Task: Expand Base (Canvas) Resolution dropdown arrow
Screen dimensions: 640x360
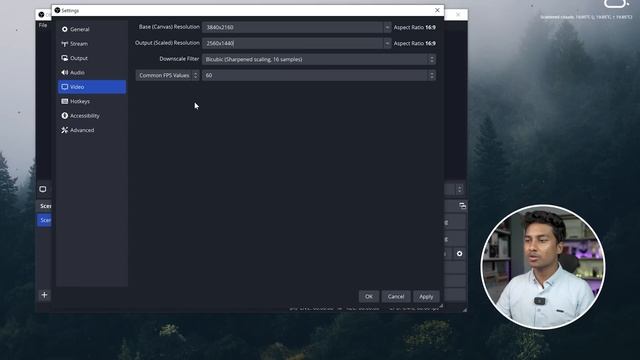Action: 387,27
